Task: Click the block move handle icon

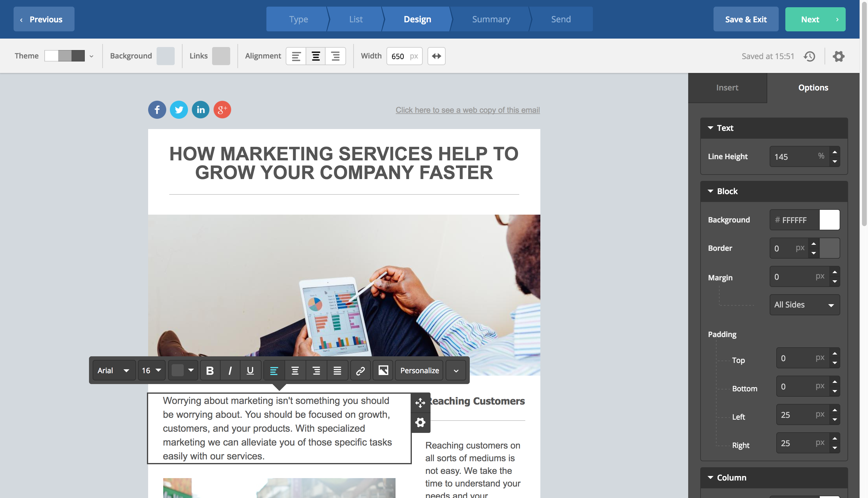Action: point(420,402)
